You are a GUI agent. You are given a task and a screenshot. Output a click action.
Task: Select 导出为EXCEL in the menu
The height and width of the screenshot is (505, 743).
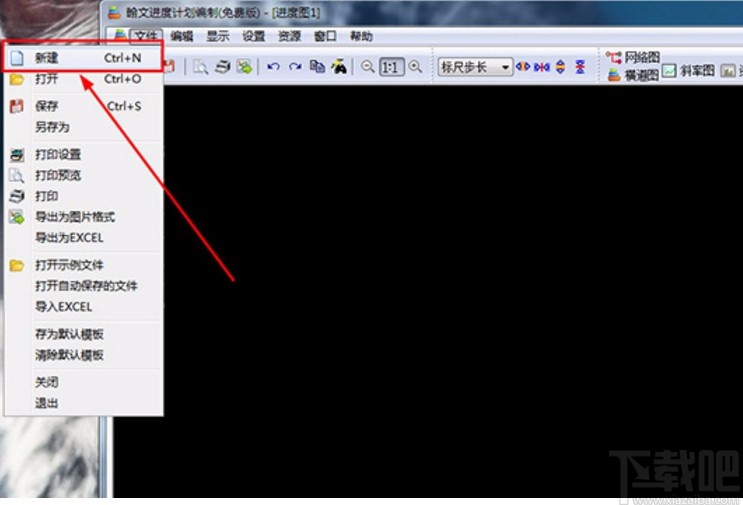tap(83, 238)
